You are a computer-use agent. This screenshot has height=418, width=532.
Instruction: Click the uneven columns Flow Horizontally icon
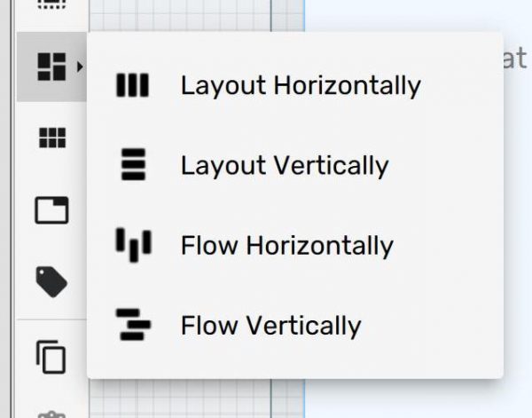[x=133, y=245]
